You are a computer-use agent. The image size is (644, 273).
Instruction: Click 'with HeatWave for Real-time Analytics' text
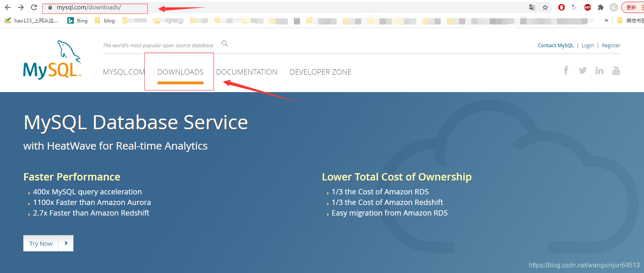[115, 146]
